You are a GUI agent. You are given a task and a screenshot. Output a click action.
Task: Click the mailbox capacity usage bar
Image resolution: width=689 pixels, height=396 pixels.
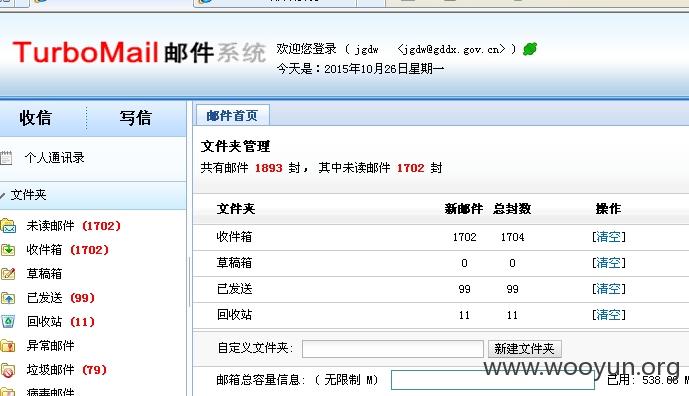(x=493, y=380)
